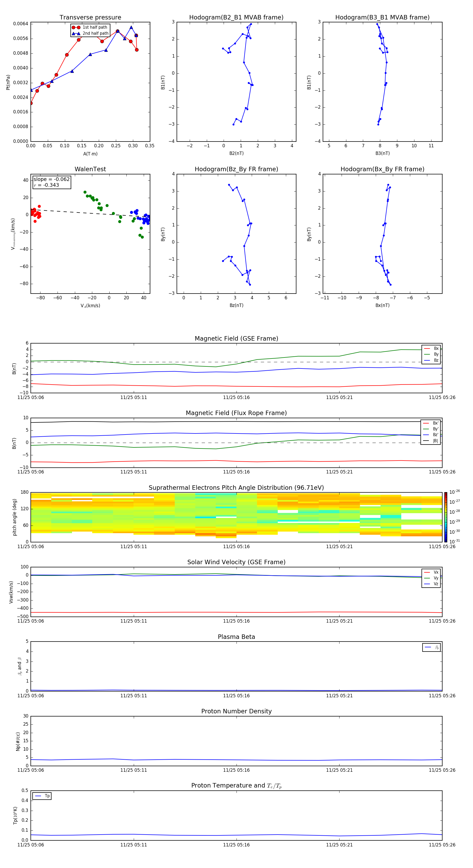Click Bz legend entry in GSE plot
This screenshot has height=868, width=473.
click(x=431, y=360)
